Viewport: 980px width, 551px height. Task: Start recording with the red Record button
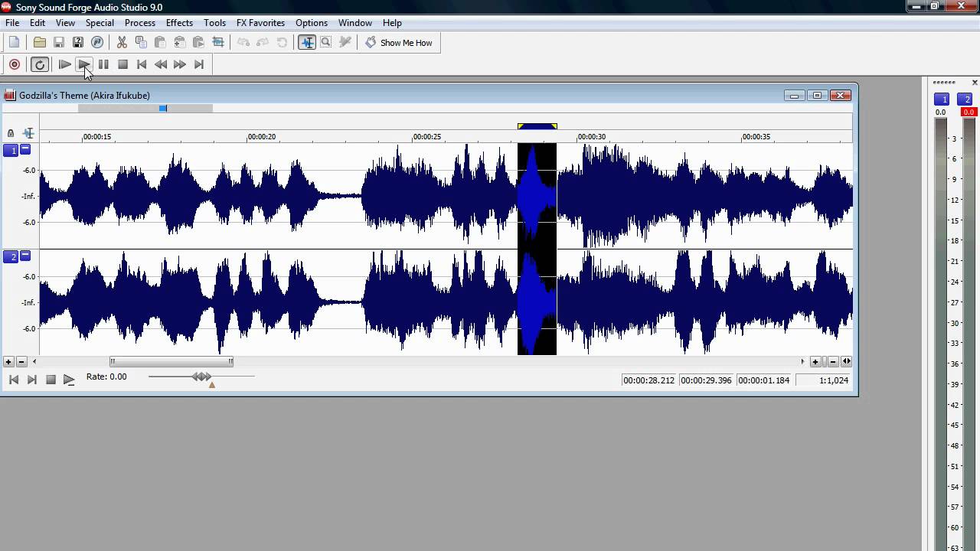click(x=15, y=65)
